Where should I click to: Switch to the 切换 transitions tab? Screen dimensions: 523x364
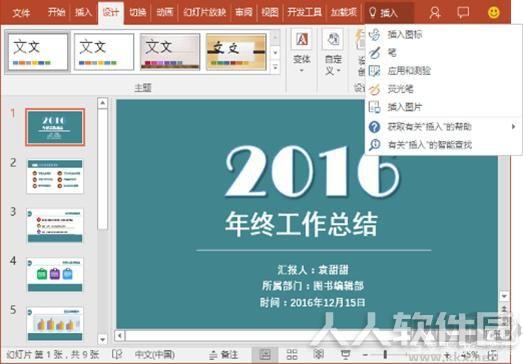tap(138, 13)
